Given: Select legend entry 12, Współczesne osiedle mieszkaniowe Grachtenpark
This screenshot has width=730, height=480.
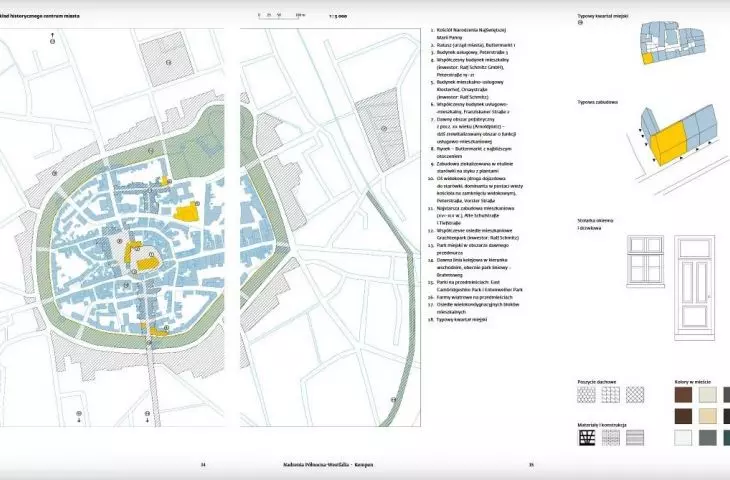Looking at the screenshot, I should (473, 234).
